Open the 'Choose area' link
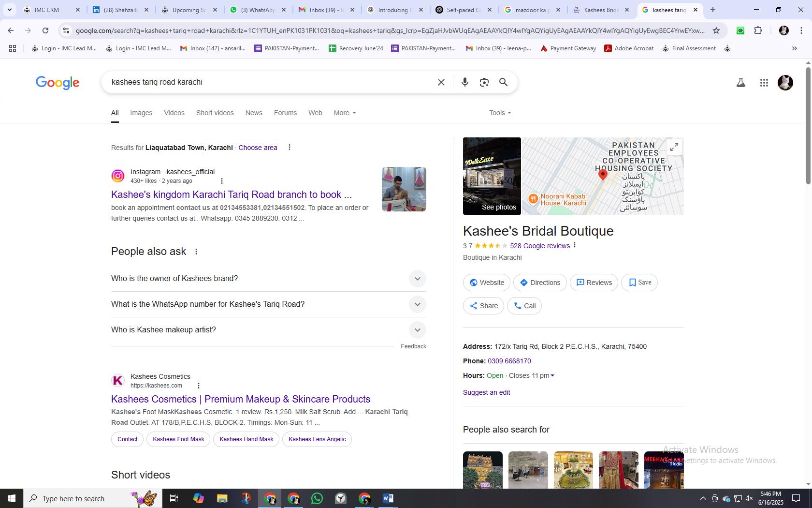The height and width of the screenshot is (508, 812). [x=258, y=148]
